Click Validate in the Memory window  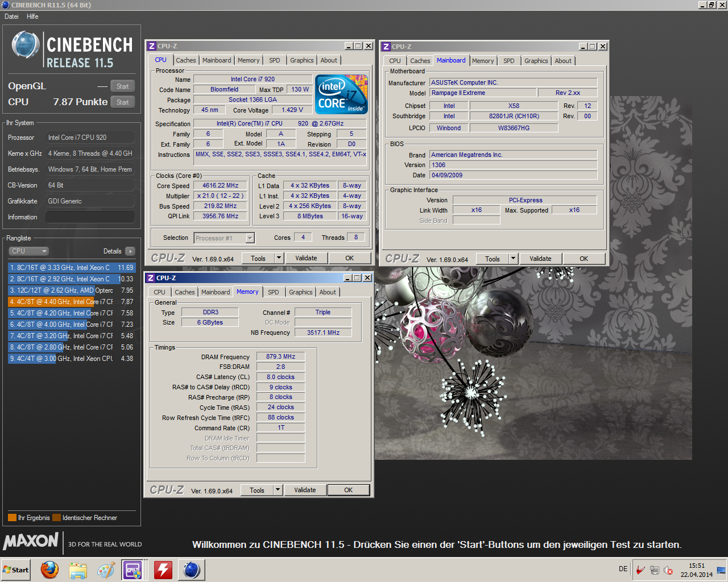click(x=305, y=490)
